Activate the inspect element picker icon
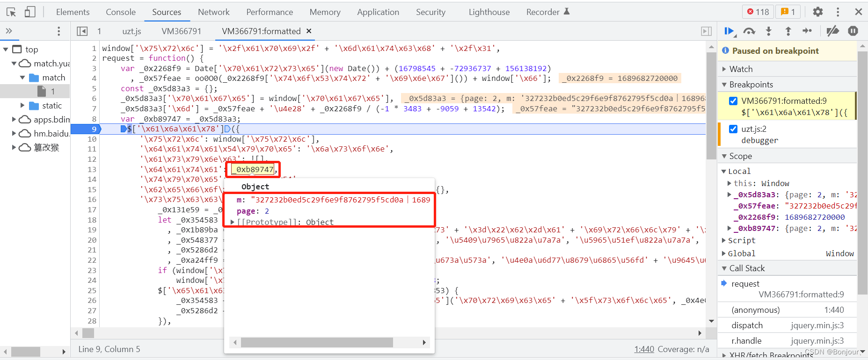This screenshot has width=868, height=360. coord(11,12)
